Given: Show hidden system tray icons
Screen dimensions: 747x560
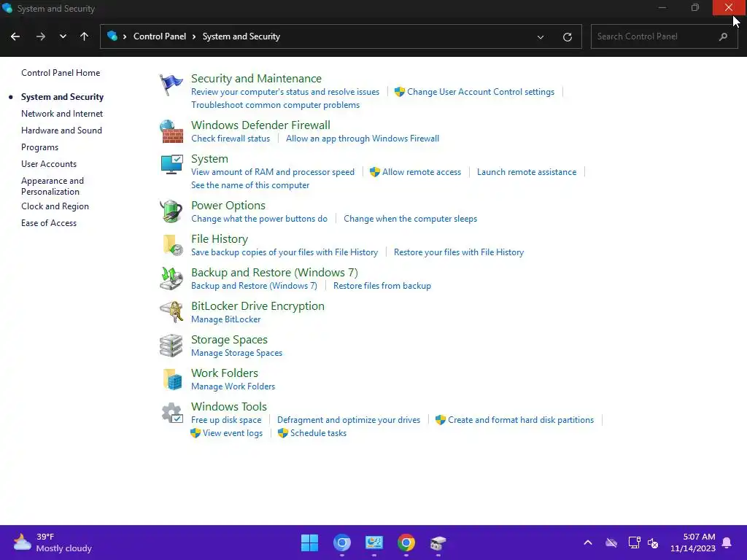Looking at the screenshot, I should 588,542.
